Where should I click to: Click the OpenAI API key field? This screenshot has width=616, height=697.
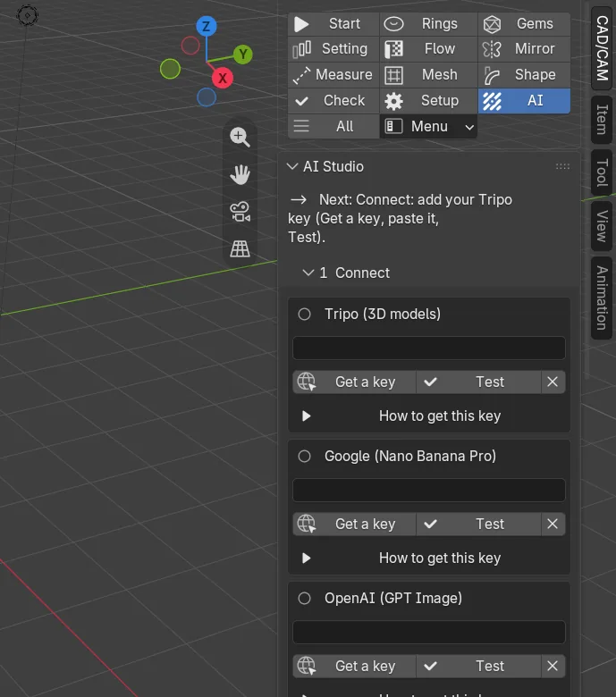click(x=429, y=632)
